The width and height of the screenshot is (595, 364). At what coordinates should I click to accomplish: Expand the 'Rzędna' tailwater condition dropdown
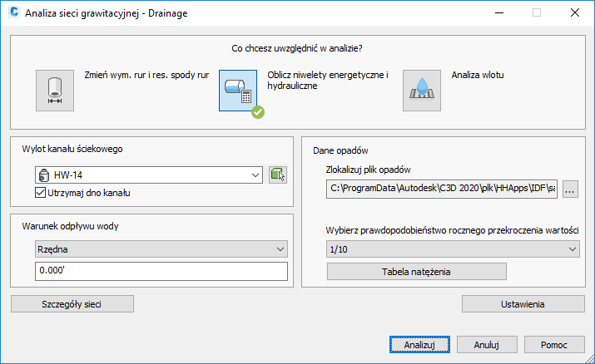tap(279, 249)
